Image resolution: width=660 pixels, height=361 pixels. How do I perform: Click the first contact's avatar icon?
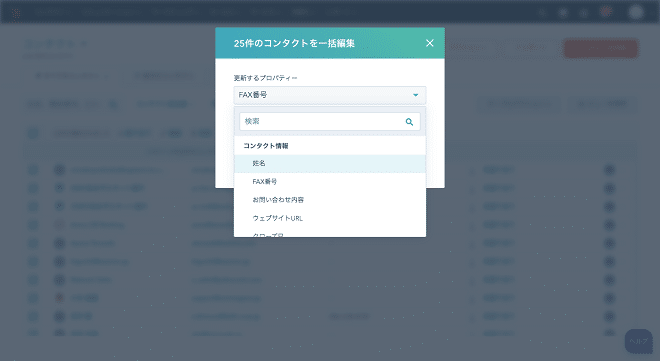click(59, 170)
